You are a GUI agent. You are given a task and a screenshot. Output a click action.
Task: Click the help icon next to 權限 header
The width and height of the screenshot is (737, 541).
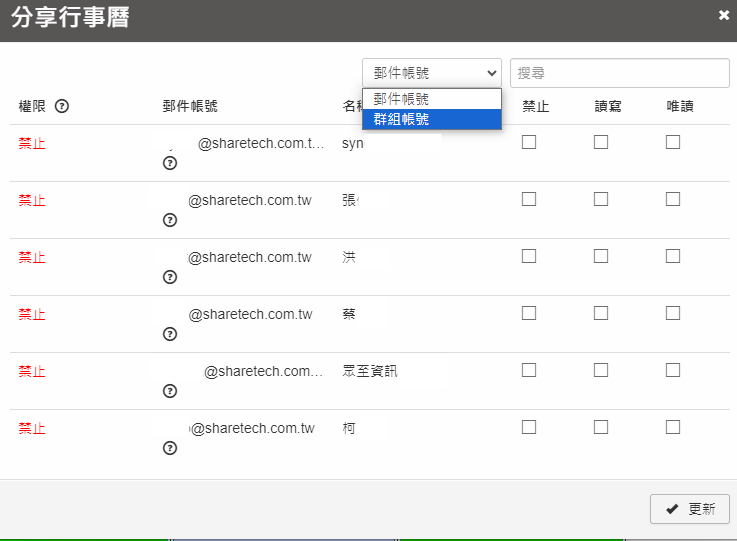pos(62,106)
